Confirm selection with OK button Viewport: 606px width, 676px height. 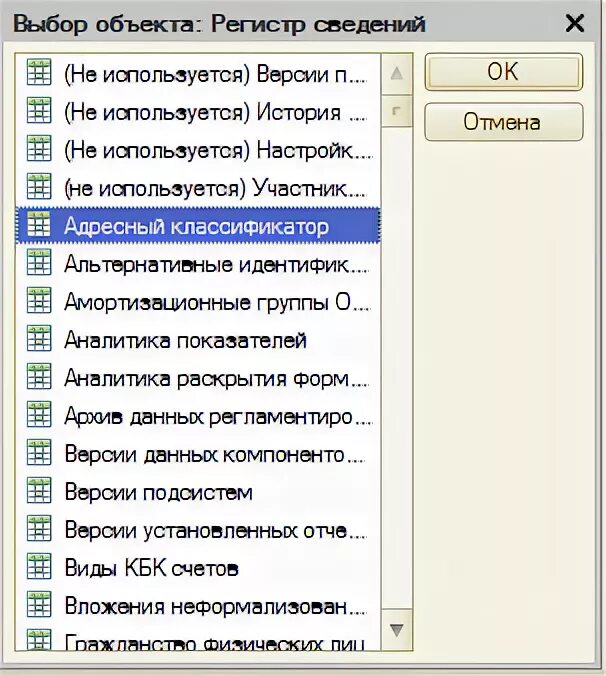point(503,72)
